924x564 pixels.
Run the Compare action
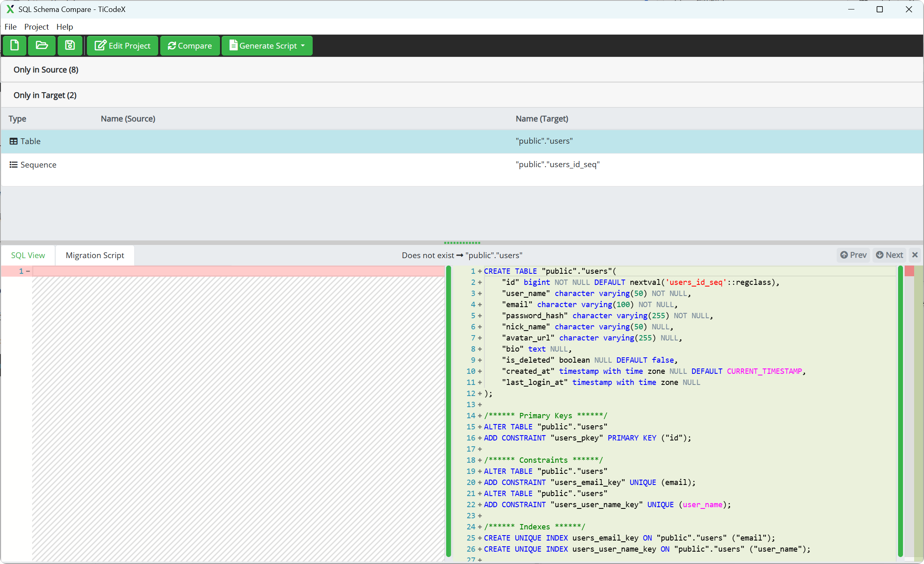pyautogui.click(x=190, y=46)
